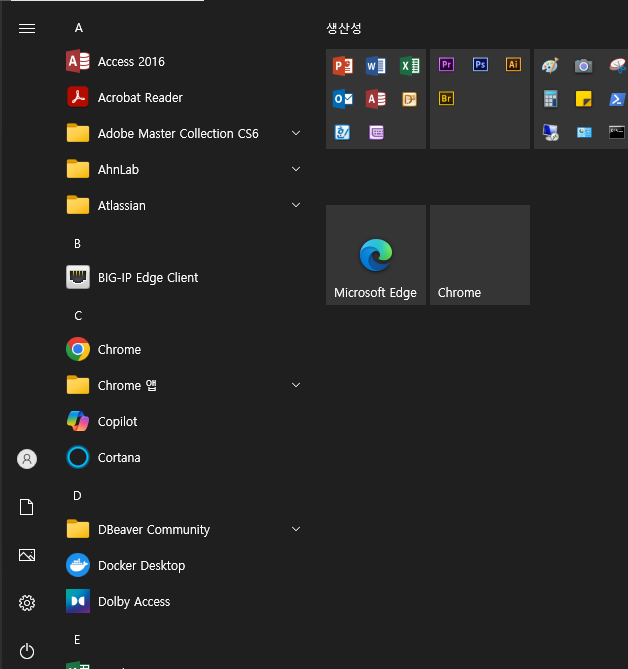Click the orange Database Compare tile icon
628x669 pixels.
(410, 99)
